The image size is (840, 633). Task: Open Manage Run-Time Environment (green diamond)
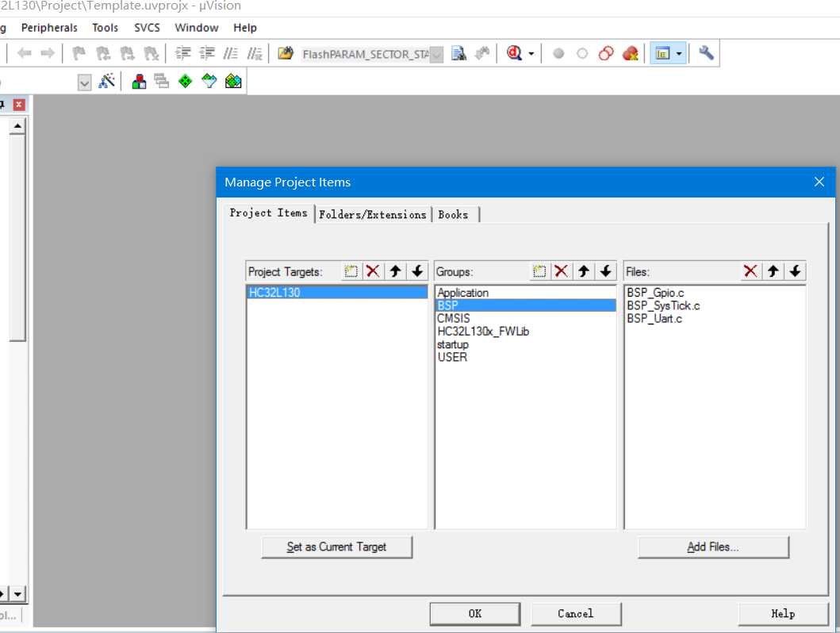(x=186, y=82)
